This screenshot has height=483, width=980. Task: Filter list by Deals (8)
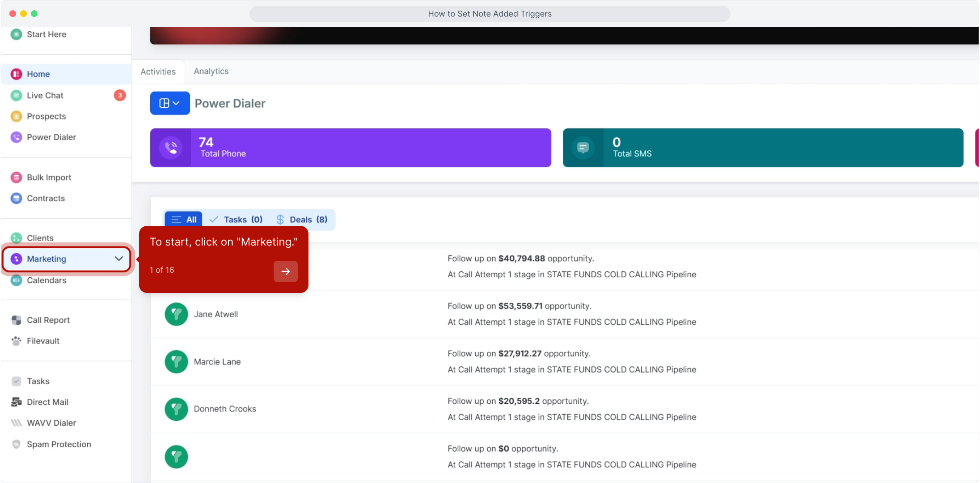(302, 220)
